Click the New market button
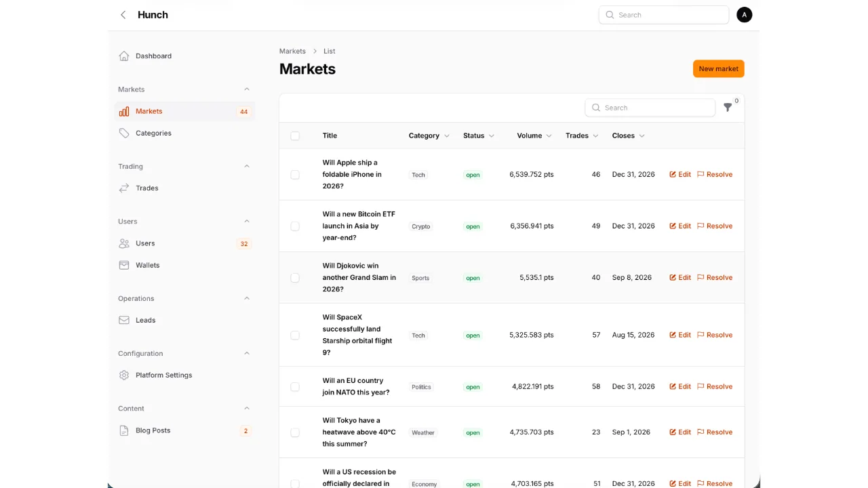 tap(718, 69)
